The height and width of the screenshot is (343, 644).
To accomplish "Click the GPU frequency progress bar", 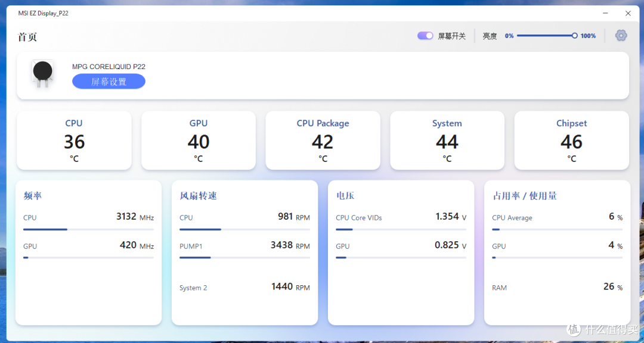I will coord(88,258).
